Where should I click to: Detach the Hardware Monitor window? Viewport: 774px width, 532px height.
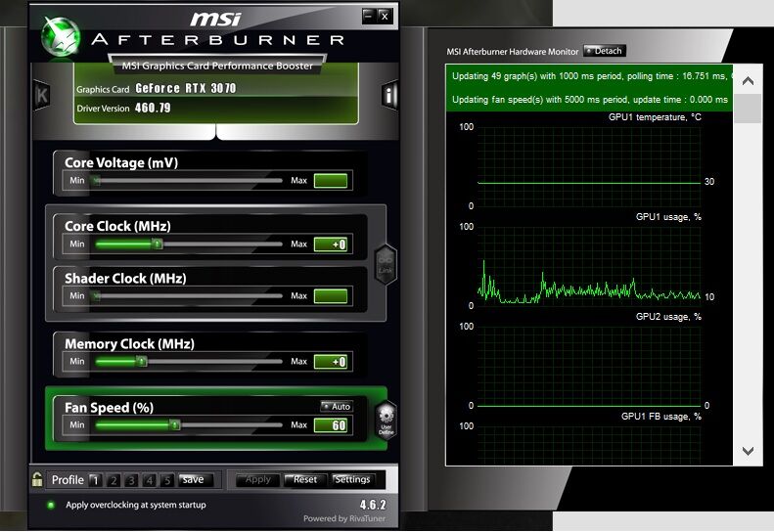pos(605,51)
